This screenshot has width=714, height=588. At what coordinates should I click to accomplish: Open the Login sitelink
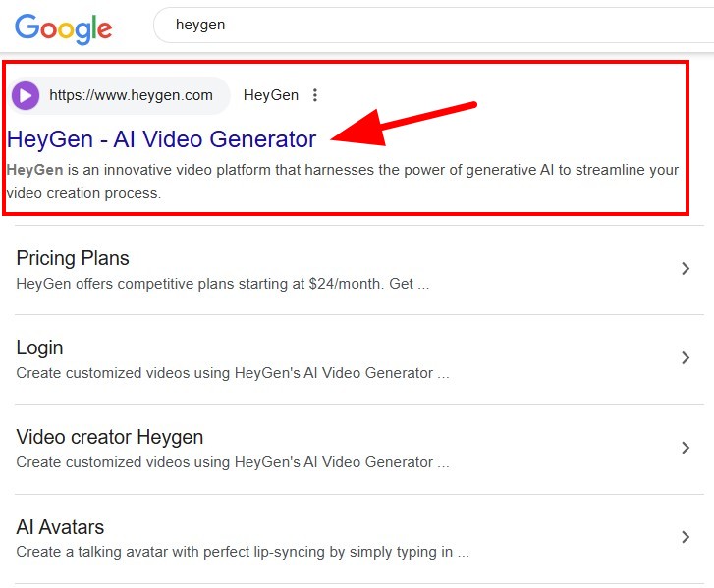pyautogui.click(x=39, y=347)
